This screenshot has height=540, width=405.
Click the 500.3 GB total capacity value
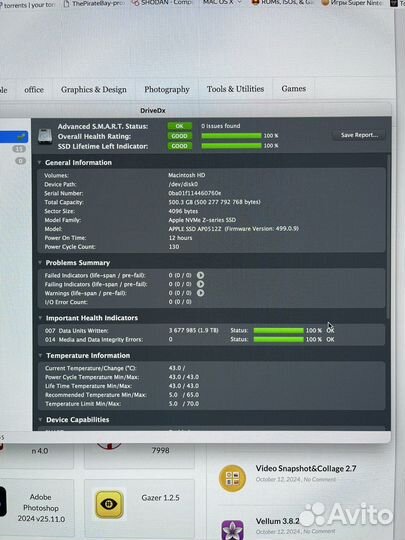(215, 202)
